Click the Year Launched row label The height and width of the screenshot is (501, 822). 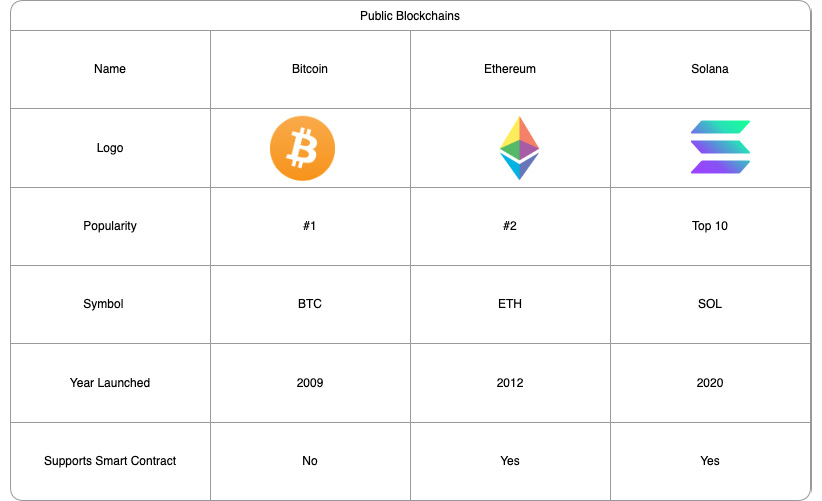(110, 383)
